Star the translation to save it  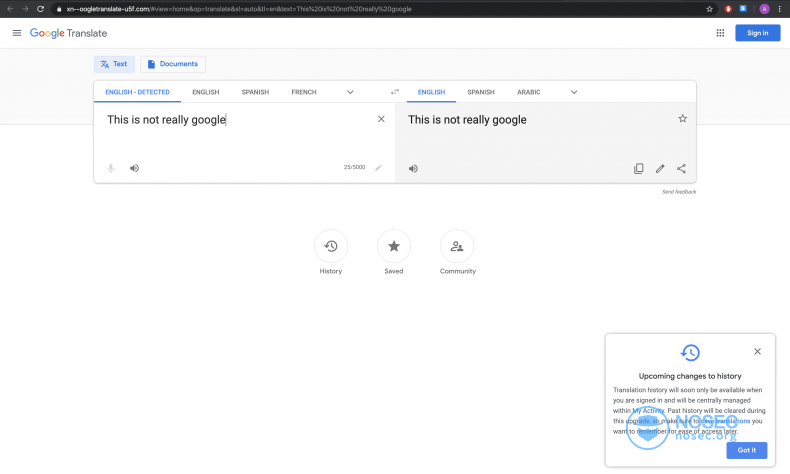[682, 119]
